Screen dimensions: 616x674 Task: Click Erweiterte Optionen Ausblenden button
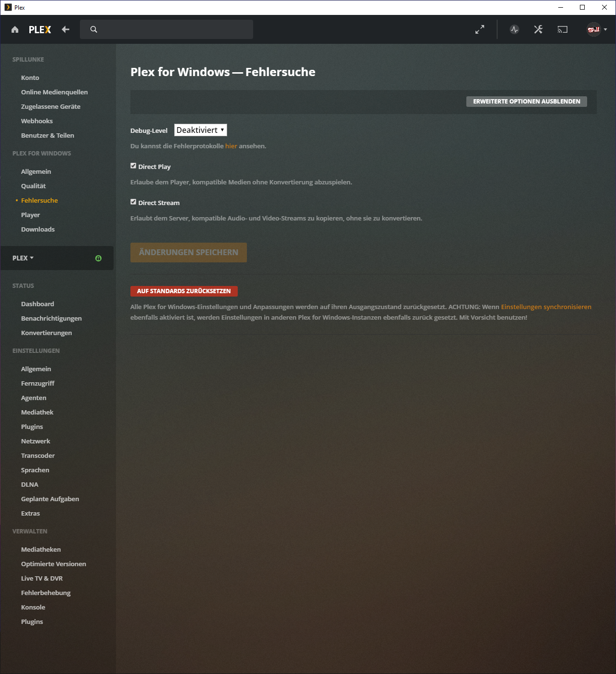click(526, 102)
